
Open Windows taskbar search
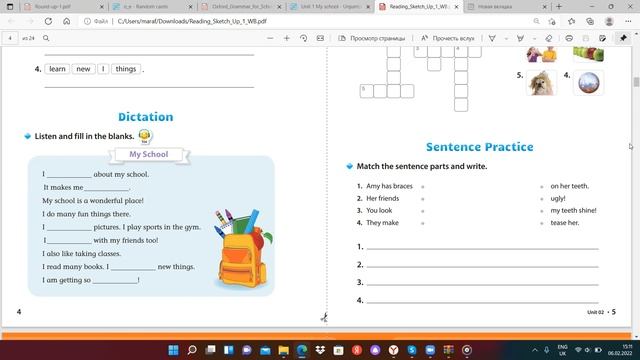[x=192, y=350]
